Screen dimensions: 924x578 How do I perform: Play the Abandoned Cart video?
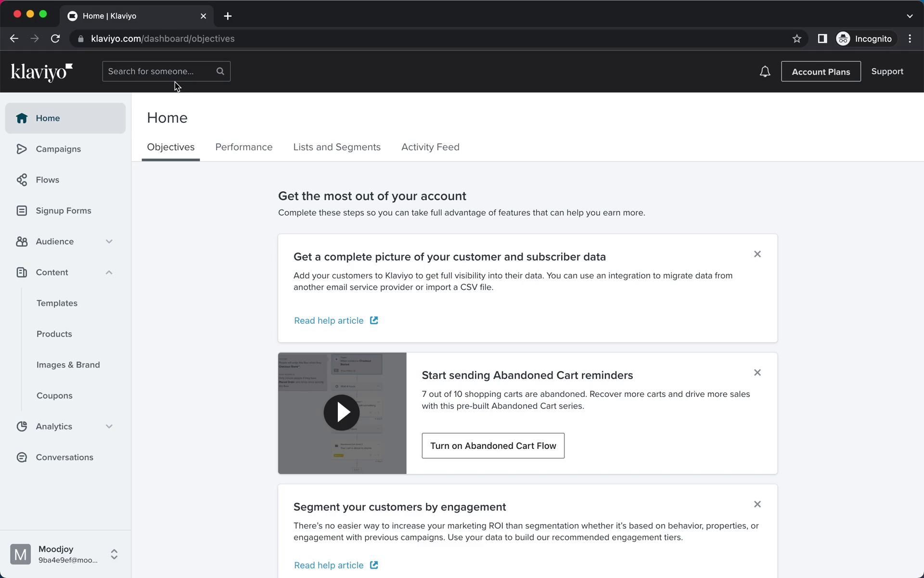(342, 412)
